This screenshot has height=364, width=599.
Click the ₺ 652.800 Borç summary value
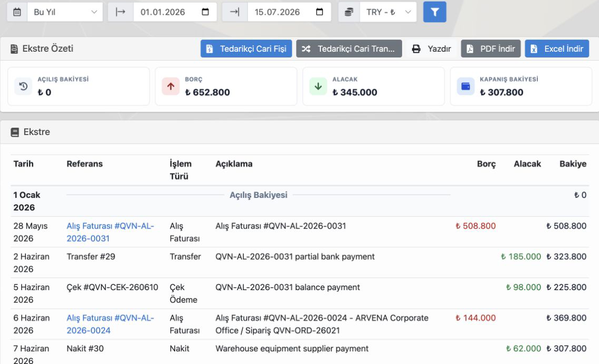pos(207,92)
